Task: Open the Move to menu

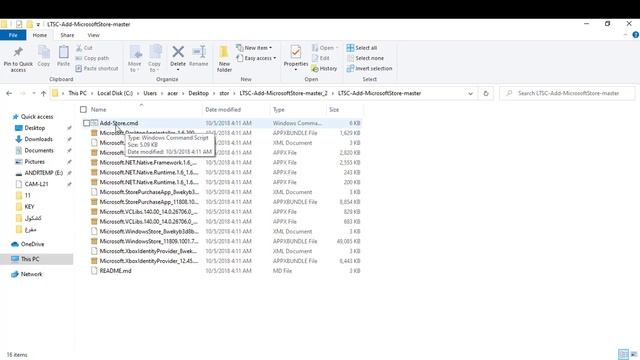Action: point(134,59)
